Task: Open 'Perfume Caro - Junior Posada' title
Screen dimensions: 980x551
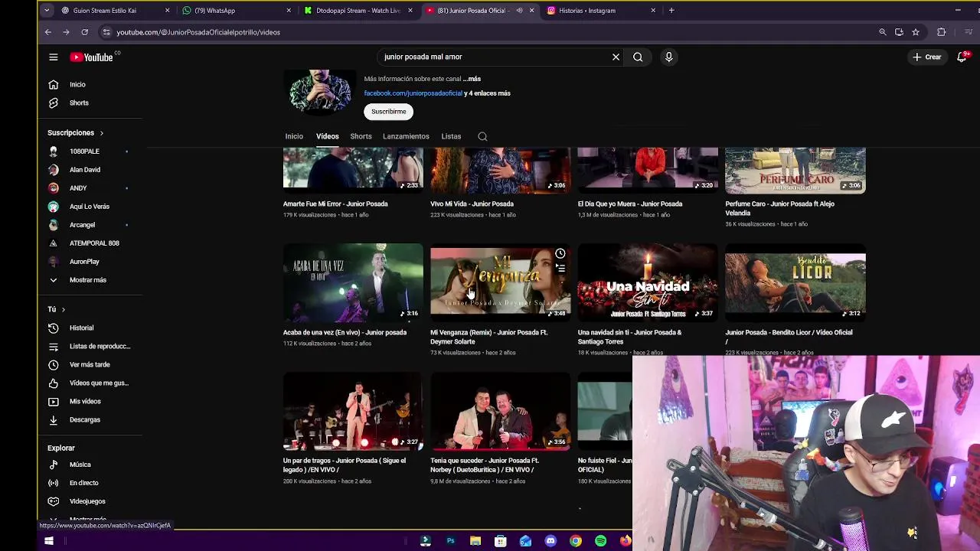Action: pos(779,208)
